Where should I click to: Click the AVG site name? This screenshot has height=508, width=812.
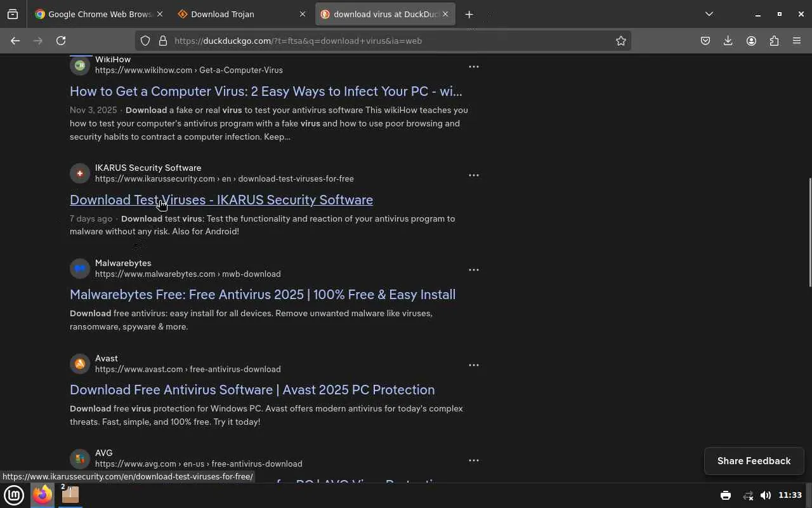click(x=104, y=453)
